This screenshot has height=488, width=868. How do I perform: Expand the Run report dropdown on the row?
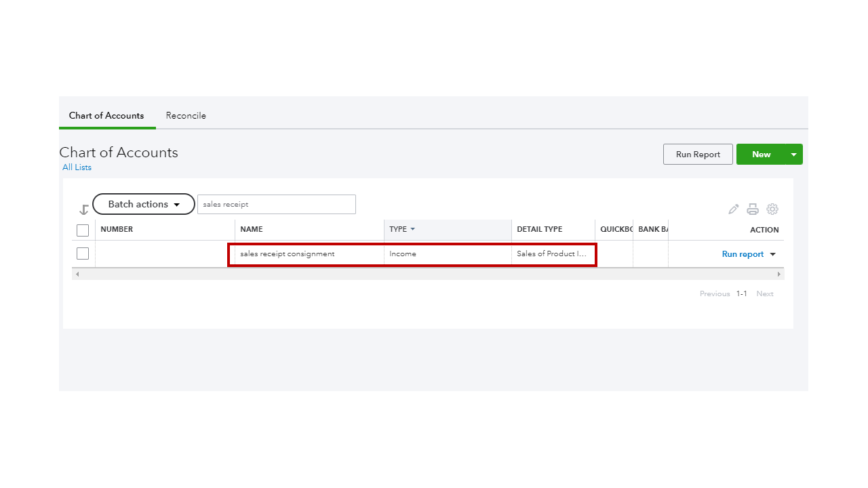pyautogui.click(x=772, y=253)
